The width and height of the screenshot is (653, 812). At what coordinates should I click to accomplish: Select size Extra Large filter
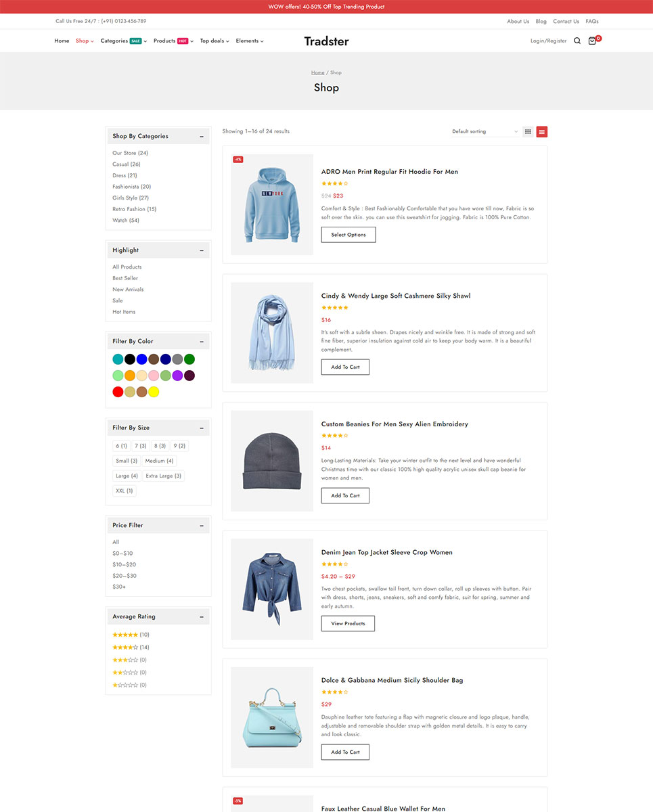pyautogui.click(x=163, y=476)
